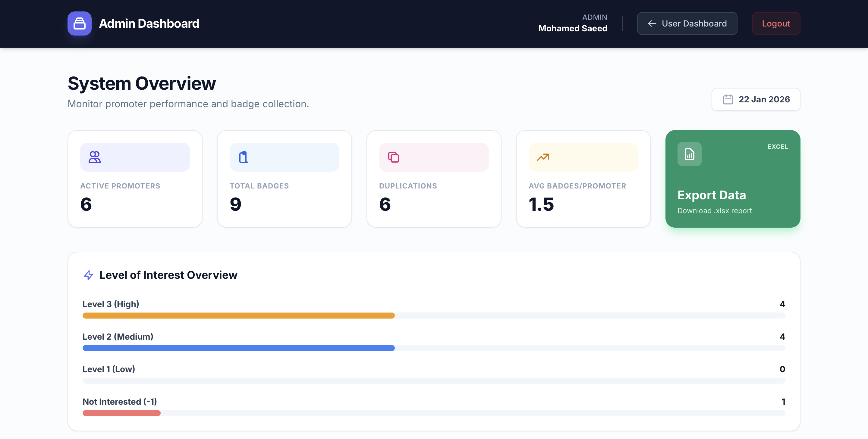
Task: Select the Export Data card to download report
Action: (x=733, y=179)
